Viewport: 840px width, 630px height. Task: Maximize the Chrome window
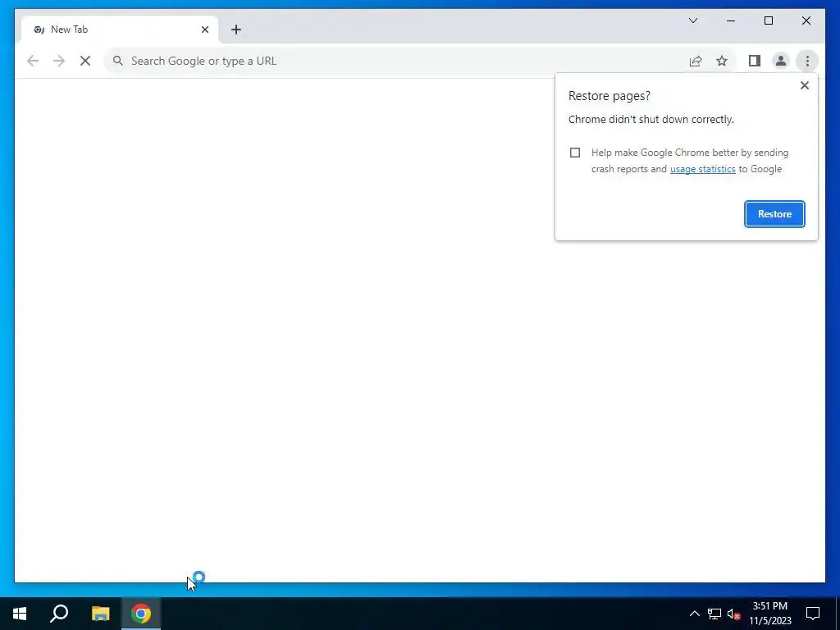click(x=768, y=21)
